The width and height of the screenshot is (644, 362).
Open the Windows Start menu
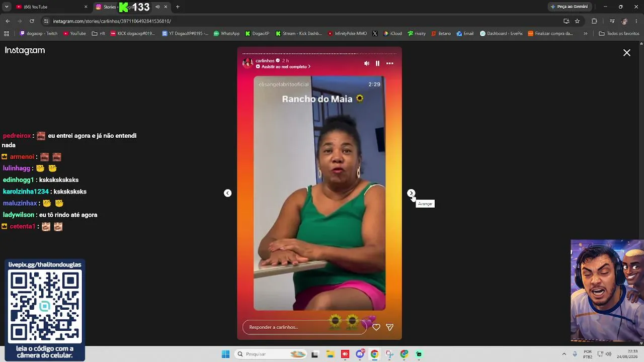pos(226,354)
